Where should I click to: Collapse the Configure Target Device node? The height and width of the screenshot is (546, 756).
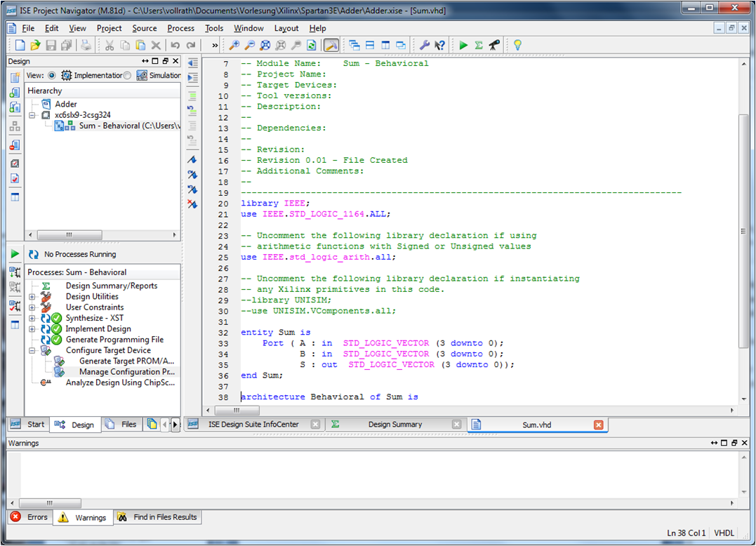click(x=32, y=350)
